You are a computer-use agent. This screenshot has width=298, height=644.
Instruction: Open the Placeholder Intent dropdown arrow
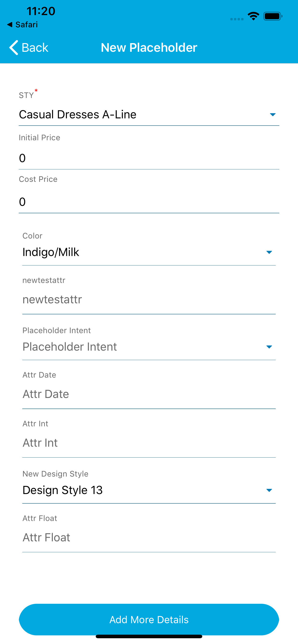[269, 347]
